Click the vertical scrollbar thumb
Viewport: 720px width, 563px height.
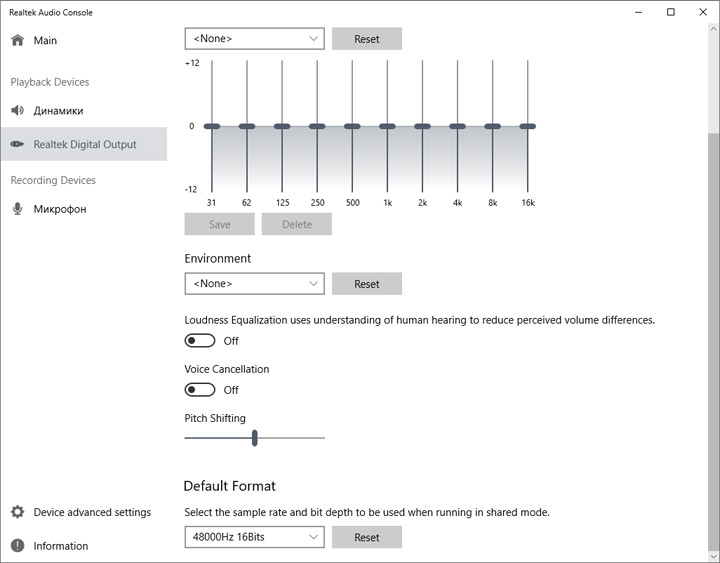point(713,340)
